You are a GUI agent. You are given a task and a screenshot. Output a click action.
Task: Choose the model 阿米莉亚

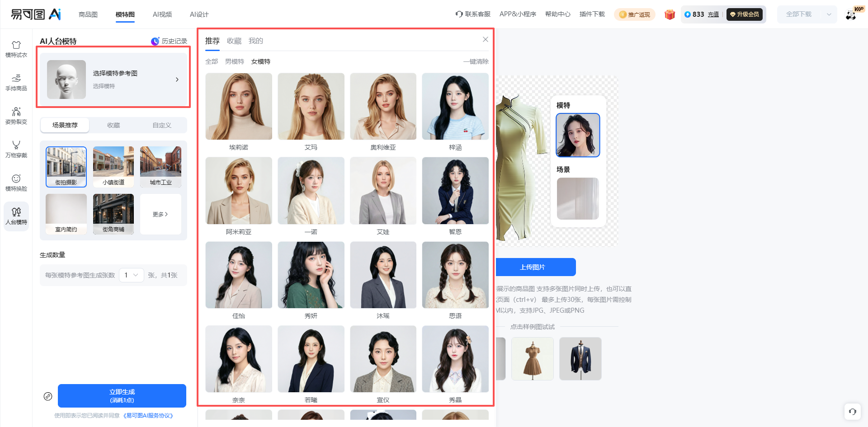pos(239,191)
